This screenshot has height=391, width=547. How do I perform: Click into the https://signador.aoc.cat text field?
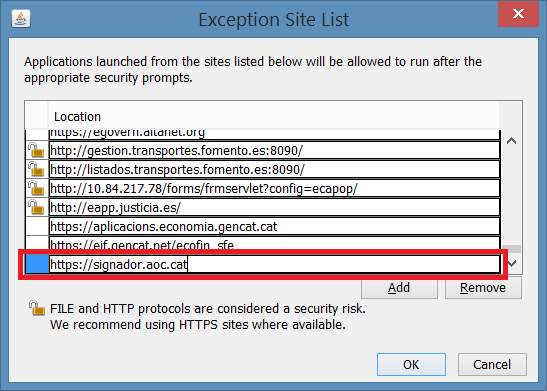pos(275,264)
